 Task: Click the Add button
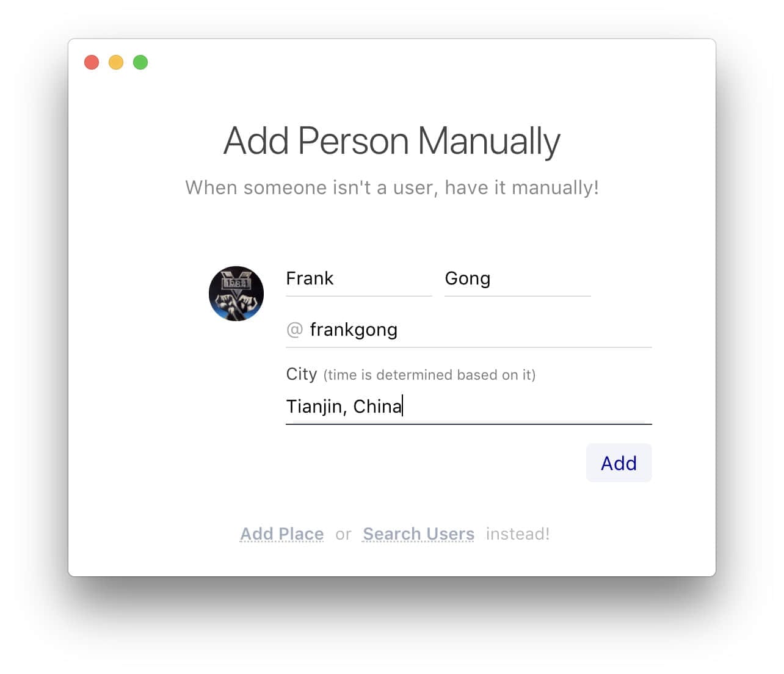pyautogui.click(x=619, y=463)
